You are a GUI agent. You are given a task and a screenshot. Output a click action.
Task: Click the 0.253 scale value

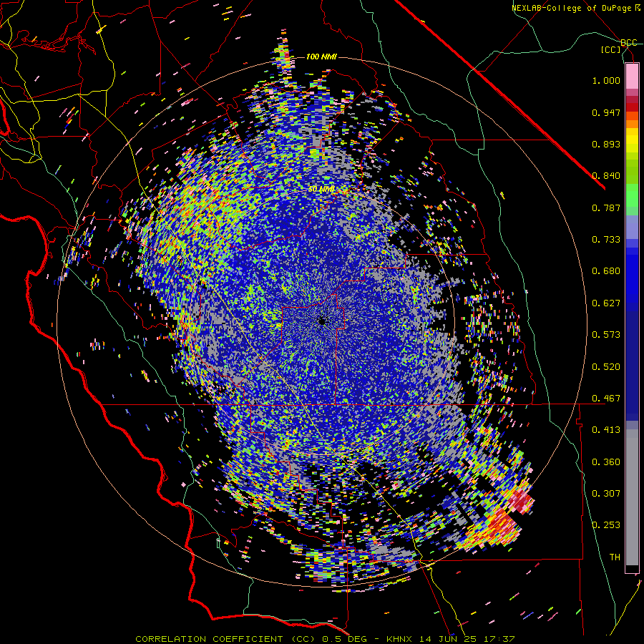pyautogui.click(x=606, y=525)
